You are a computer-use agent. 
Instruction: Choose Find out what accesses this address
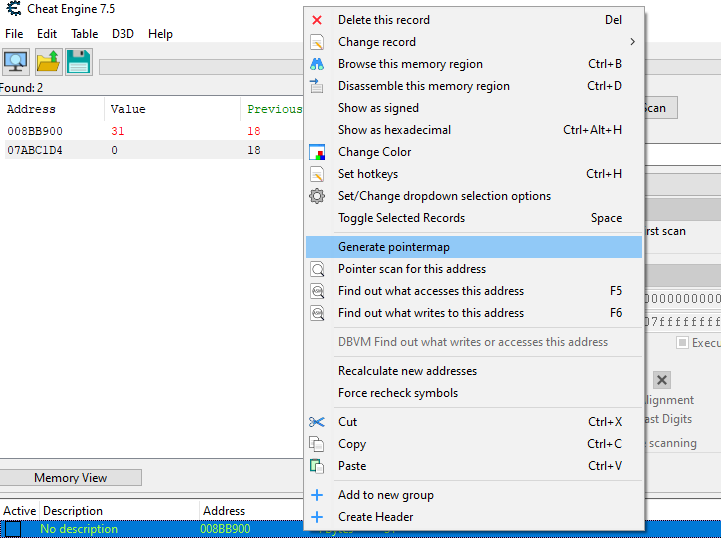coord(474,291)
